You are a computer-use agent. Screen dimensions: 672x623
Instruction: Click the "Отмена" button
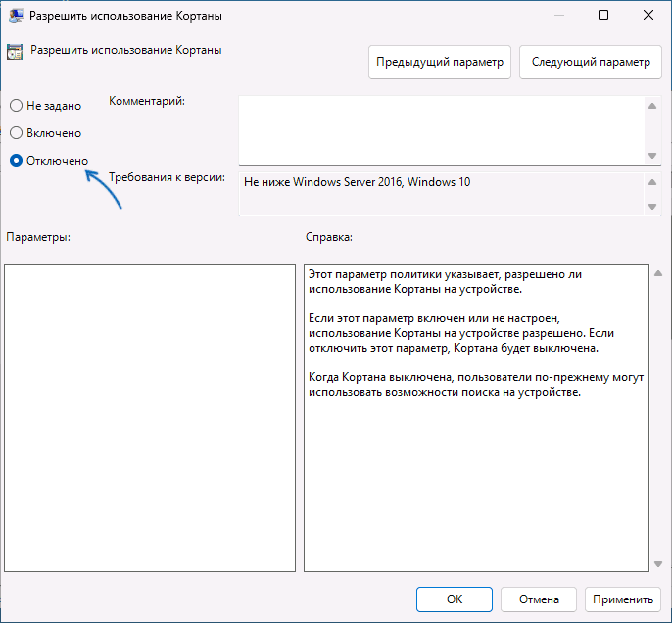539,599
